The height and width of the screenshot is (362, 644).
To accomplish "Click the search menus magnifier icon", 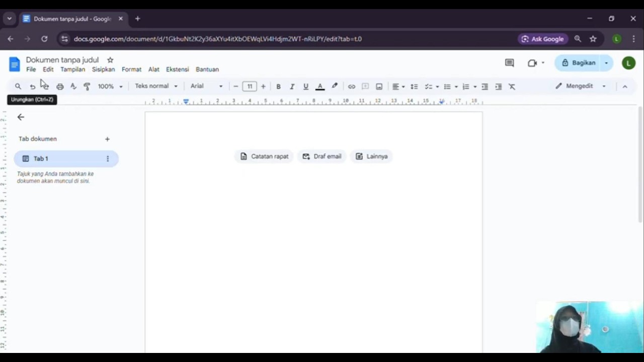I will coord(18,86).
